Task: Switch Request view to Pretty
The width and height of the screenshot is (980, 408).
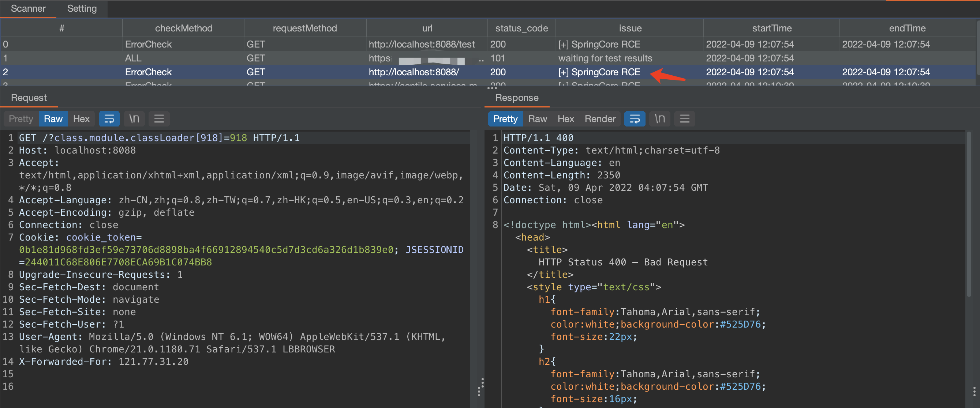Action: coord(21,119)
